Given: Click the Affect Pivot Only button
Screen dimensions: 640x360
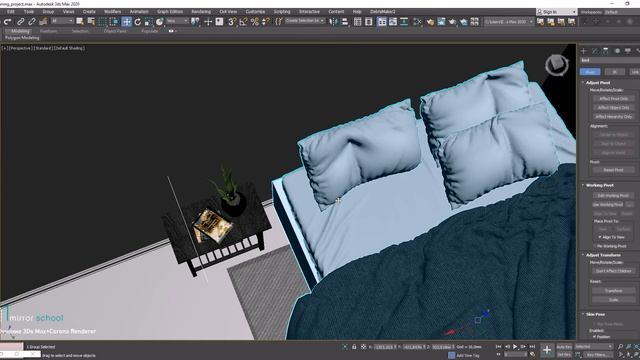Looking at the screenshot, I should [613, 99].
